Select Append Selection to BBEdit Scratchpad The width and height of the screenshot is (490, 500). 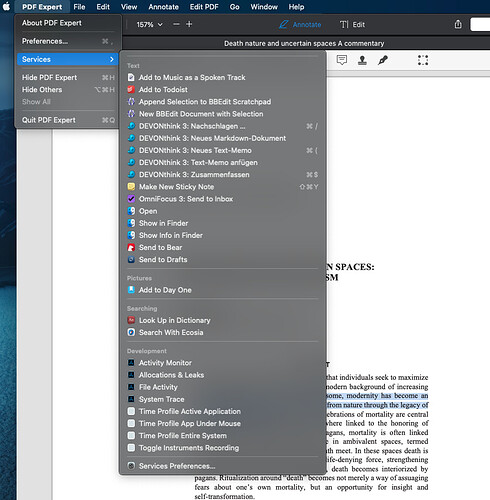223,102
